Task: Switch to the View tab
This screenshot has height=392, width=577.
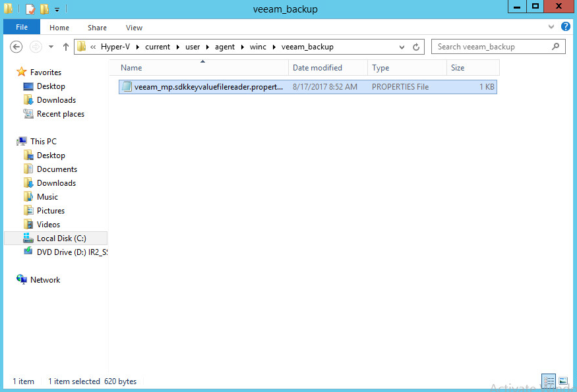Action: pos(134,28)
